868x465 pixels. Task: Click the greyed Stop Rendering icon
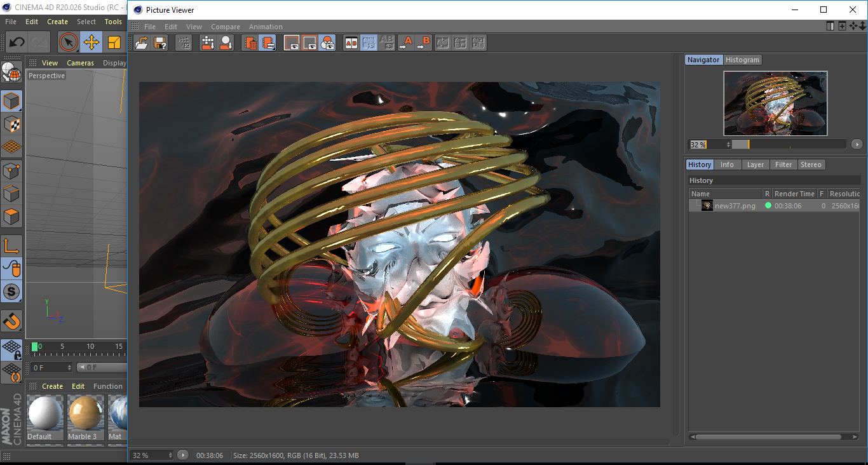tap(184, 43)
